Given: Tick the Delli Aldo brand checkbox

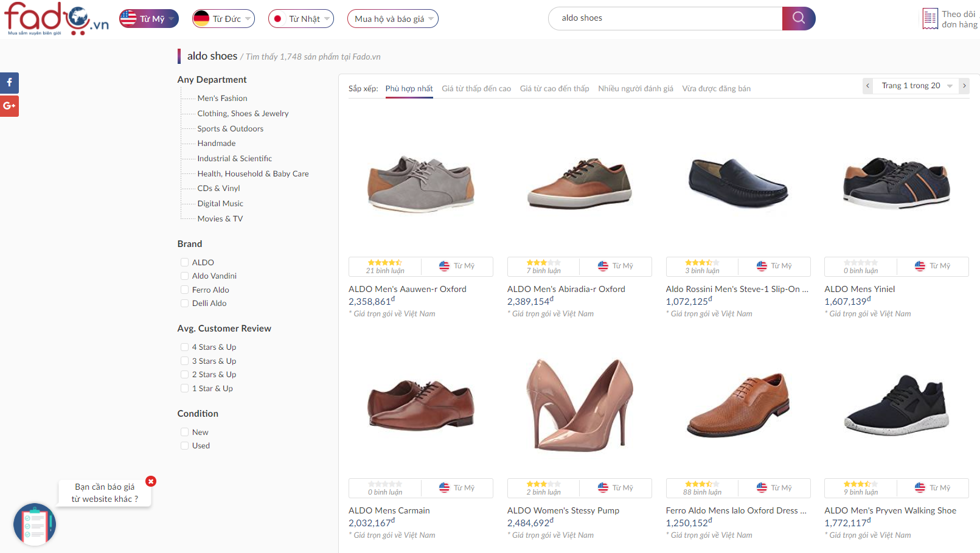Looking at the screenshot, I should (184, 303).
